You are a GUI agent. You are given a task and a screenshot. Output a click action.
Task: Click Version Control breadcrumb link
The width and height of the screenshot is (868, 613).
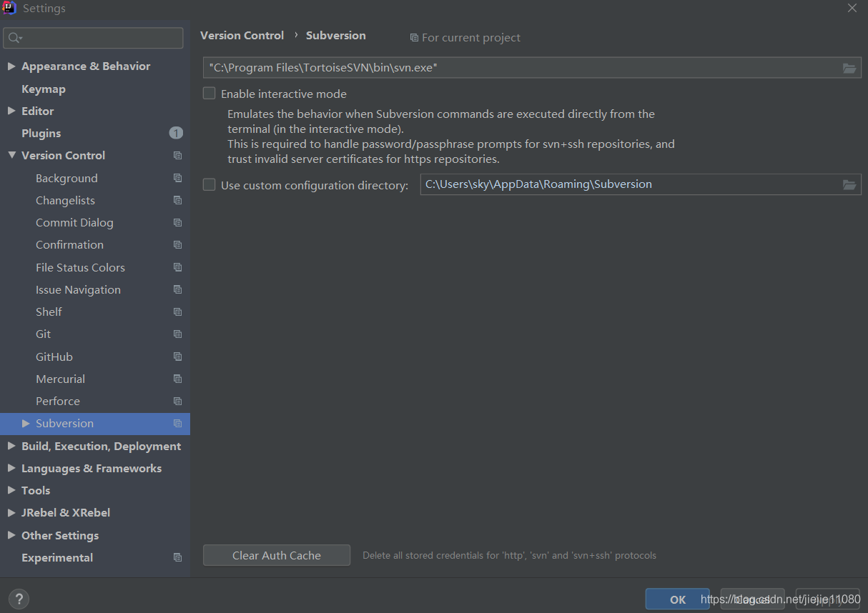coord(242,35)
